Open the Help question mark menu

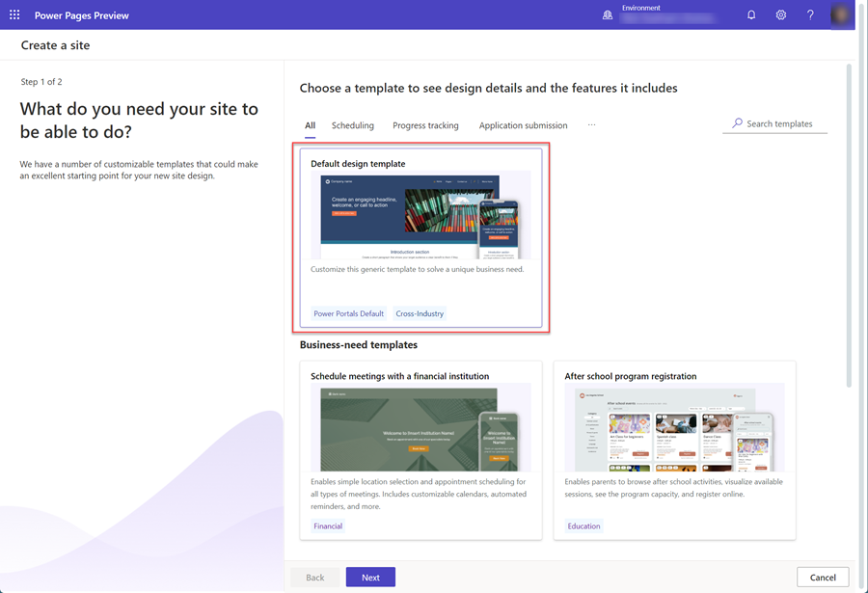809,14
